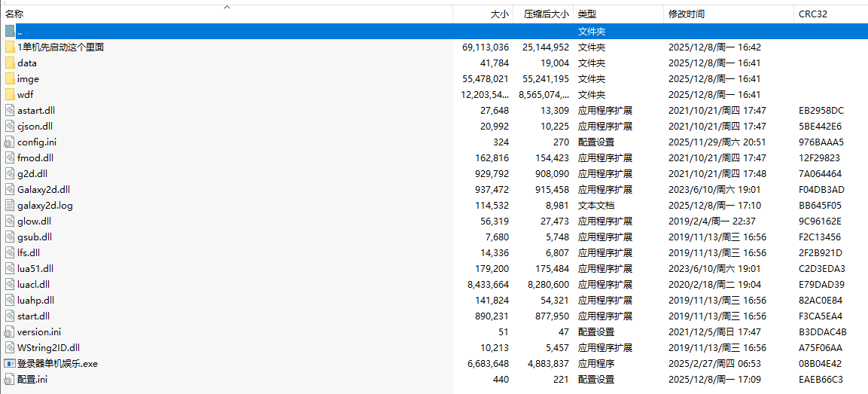Screen dimensions: 868x394
Task: Select the file name luahp.dll
Action: click(x=35, y=301)
